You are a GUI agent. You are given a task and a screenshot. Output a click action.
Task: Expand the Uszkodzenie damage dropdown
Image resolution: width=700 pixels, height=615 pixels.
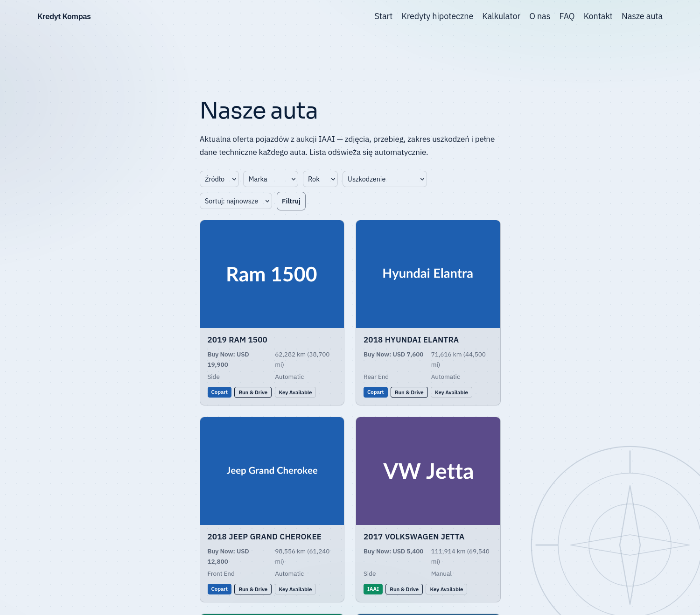(385, 179)
